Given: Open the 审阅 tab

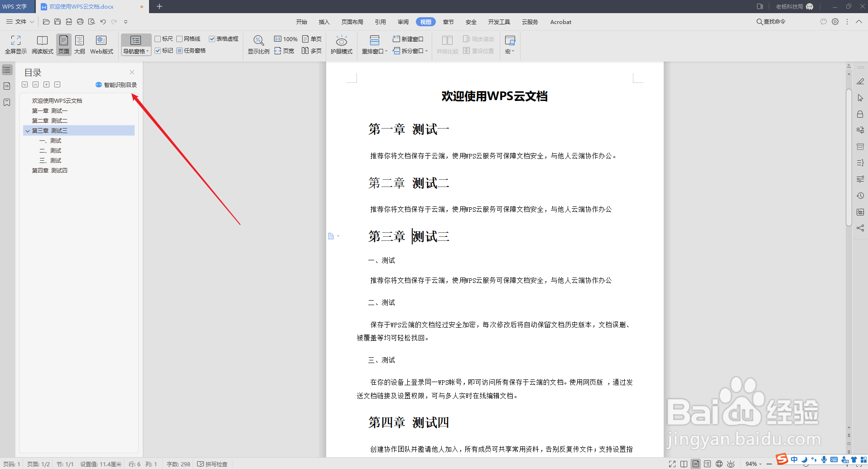Looking at the screenshot, I should pos(403,22).
